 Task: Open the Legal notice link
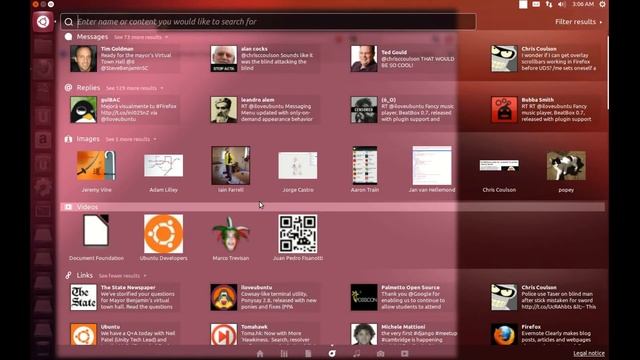(x=589, y=353)
